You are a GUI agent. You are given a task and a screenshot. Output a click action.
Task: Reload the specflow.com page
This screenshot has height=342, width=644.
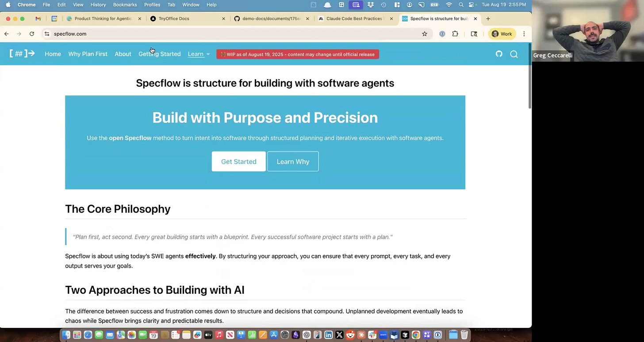pyautogui.click(x=32, y=34)
